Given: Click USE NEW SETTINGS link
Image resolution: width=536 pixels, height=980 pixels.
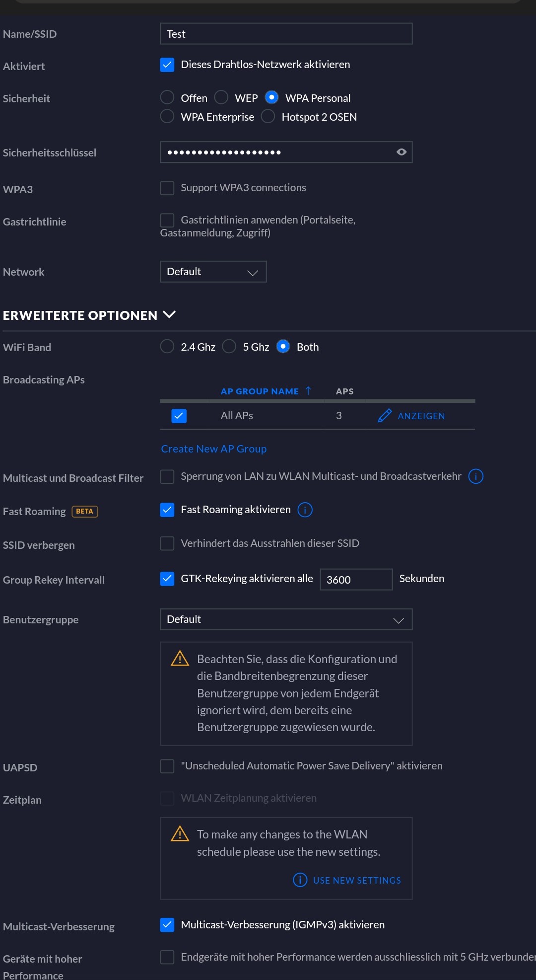Looking at the screenshot, I should pos(357,880).
